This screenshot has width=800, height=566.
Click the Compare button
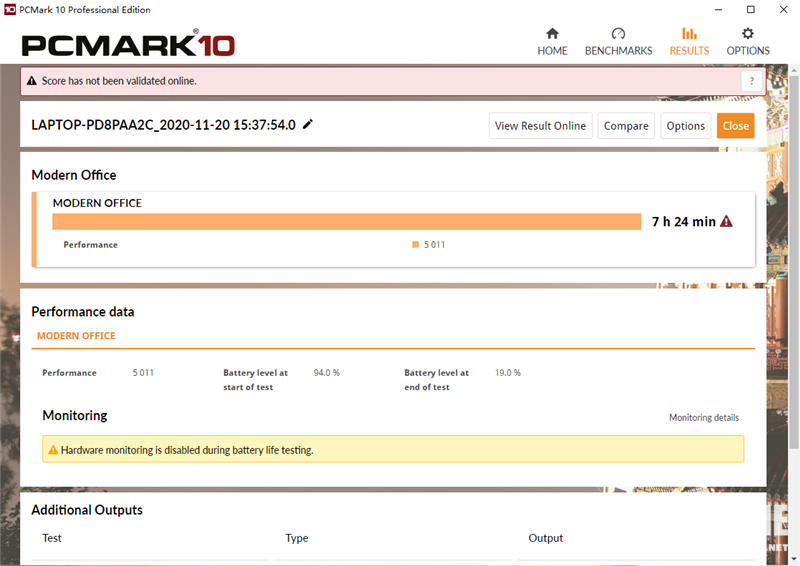626,126
